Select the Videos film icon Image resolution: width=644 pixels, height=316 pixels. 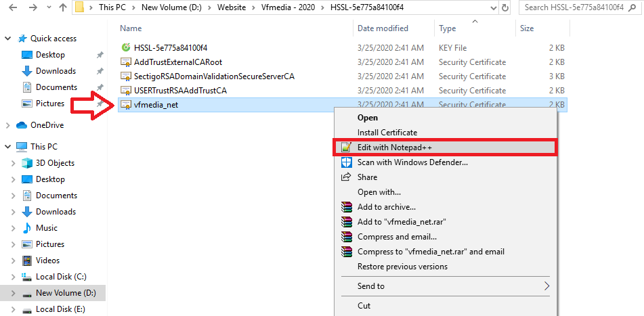(26, 261)
